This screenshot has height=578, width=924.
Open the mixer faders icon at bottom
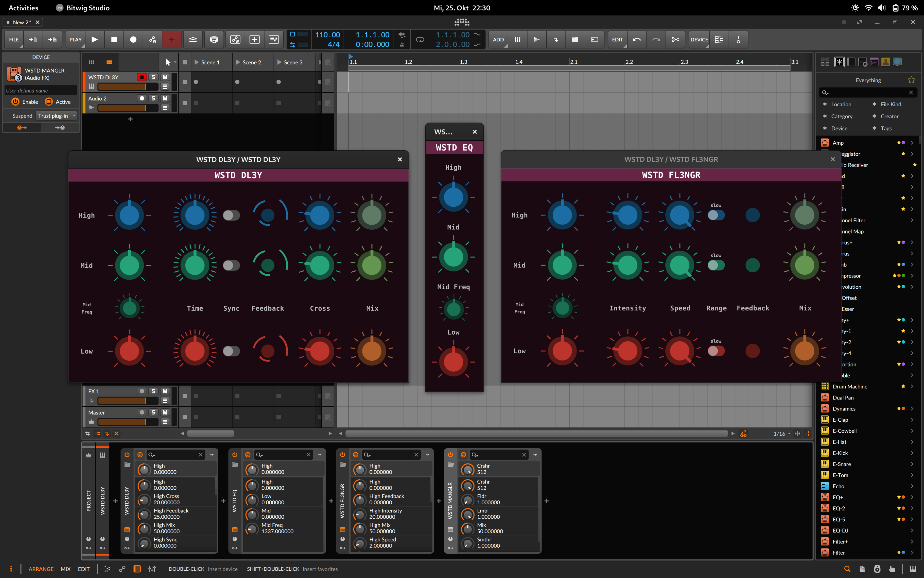coord(152,569)
